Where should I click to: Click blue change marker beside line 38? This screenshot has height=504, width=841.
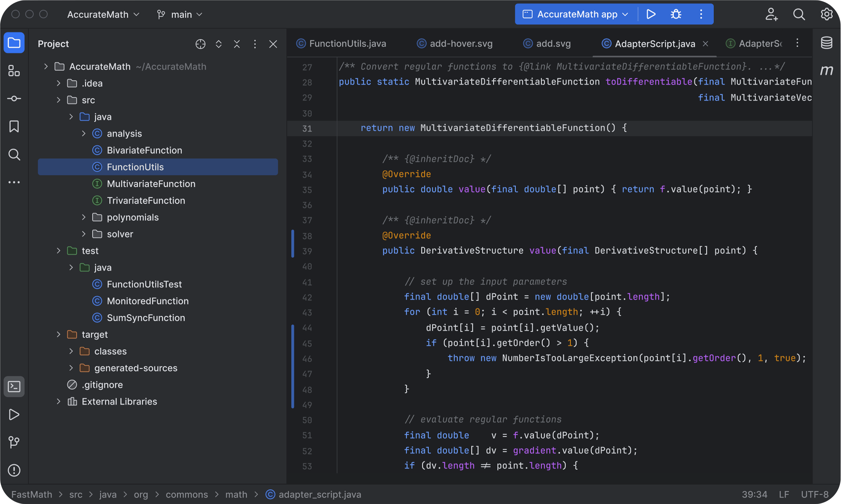click(x=292, y=244)
